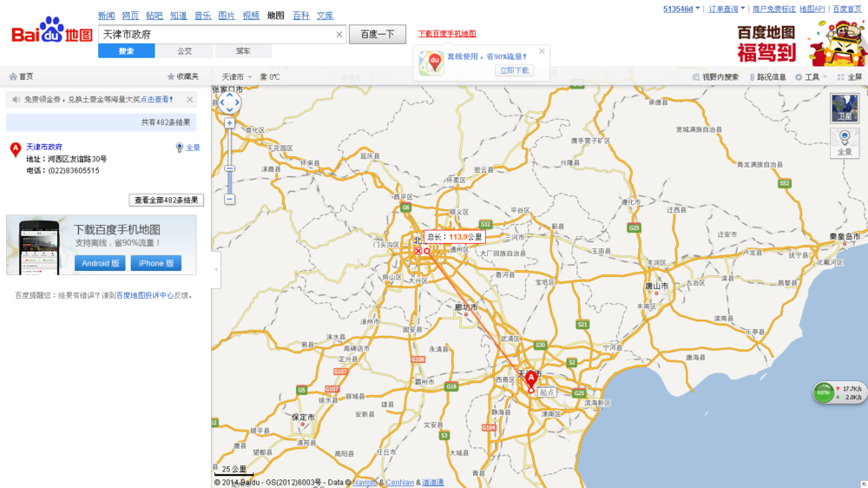The image size is (868, 488).
Task: Click 视野内搜索 search-in-view tool
Action: (715, 77)
